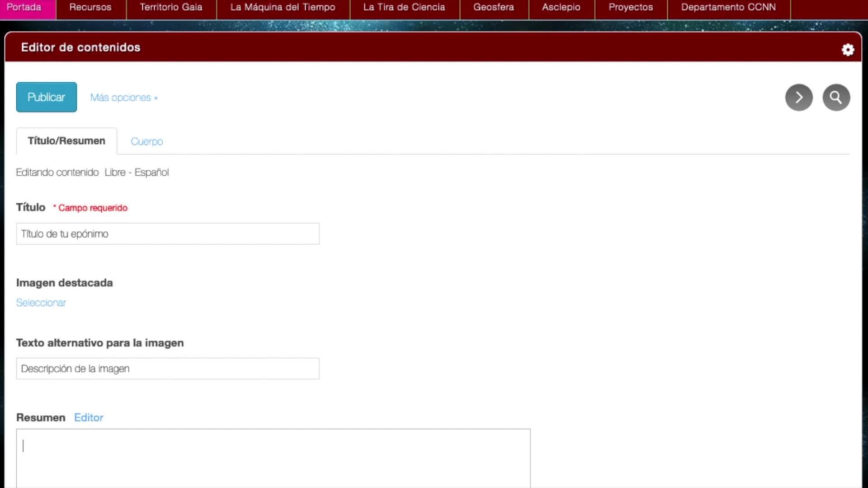Click Seleccionar for featured image

(41, 303)
